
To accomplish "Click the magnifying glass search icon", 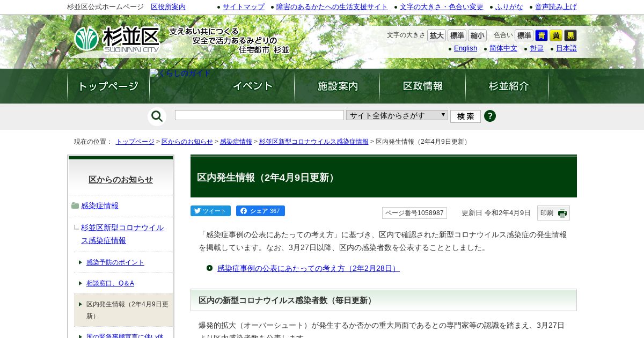I will (157, 116).
